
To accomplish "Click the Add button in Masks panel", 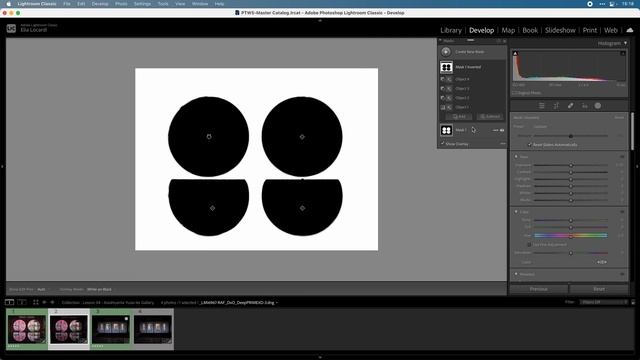I will [x=459, y=117].
